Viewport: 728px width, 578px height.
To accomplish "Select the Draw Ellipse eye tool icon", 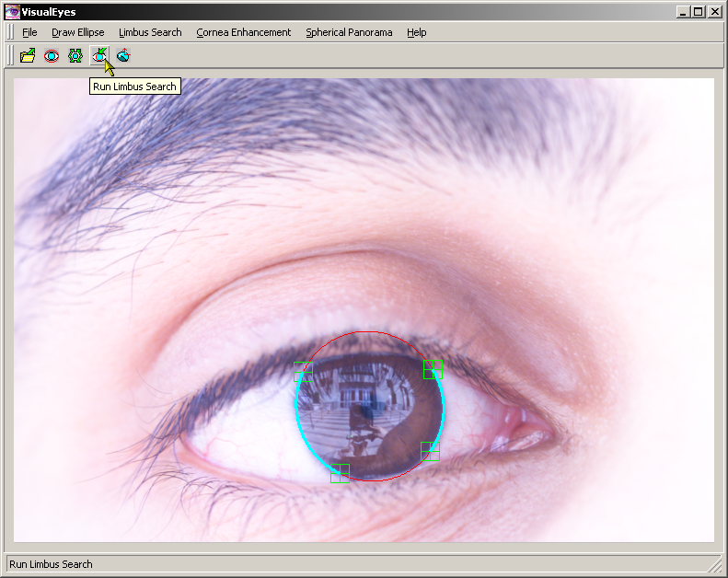I will coord(52,56).
